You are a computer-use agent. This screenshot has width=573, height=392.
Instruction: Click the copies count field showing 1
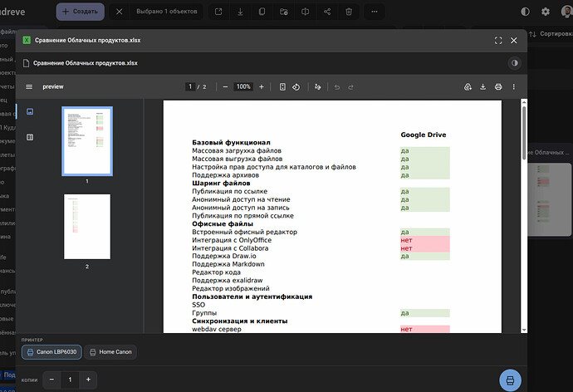[70, 380]
